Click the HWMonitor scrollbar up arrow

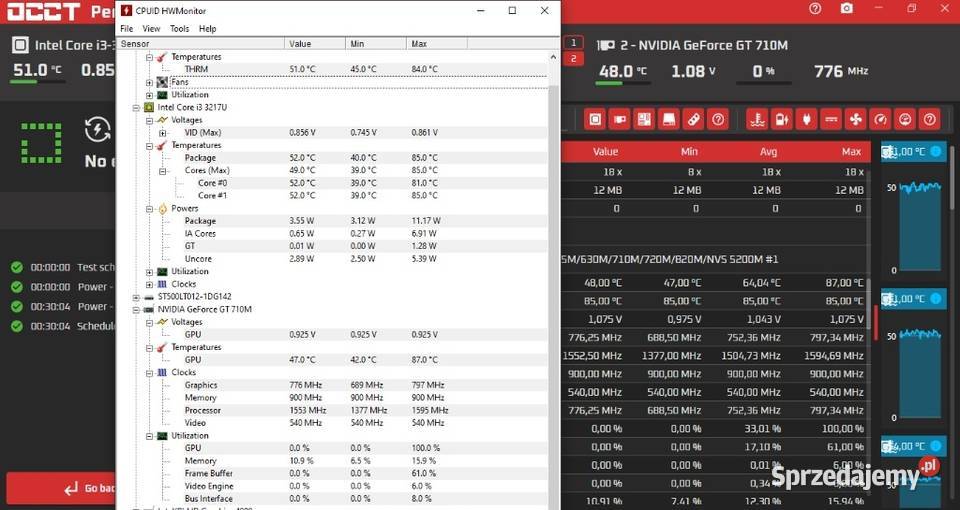(x=553, y=57)
